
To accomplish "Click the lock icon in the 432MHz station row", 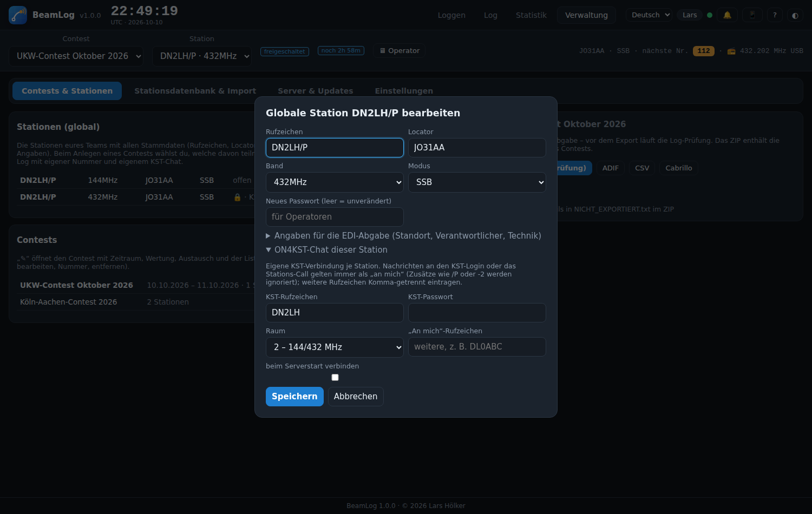I will pyautogui.click(x=237, y=197).
